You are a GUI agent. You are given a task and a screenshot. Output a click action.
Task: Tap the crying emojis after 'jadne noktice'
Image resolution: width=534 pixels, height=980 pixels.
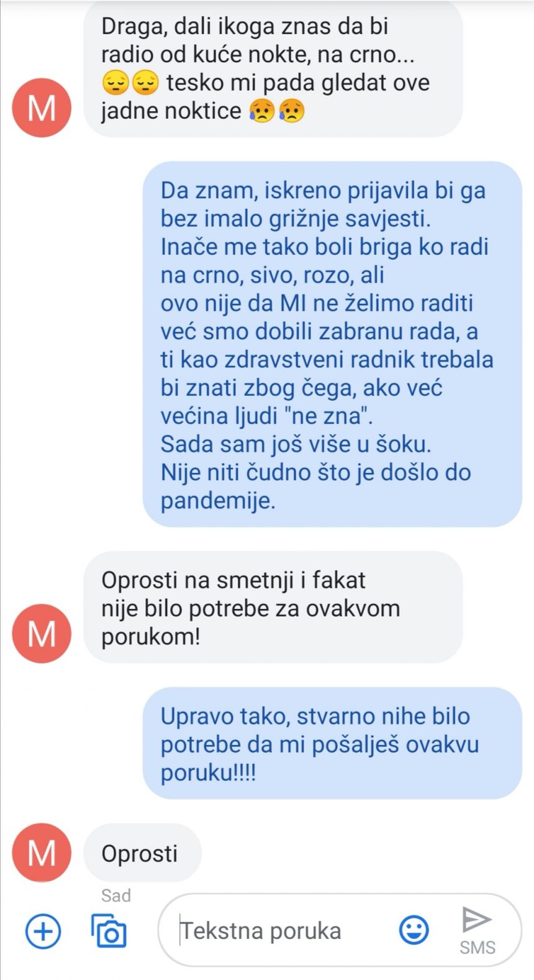click(276, 111)
